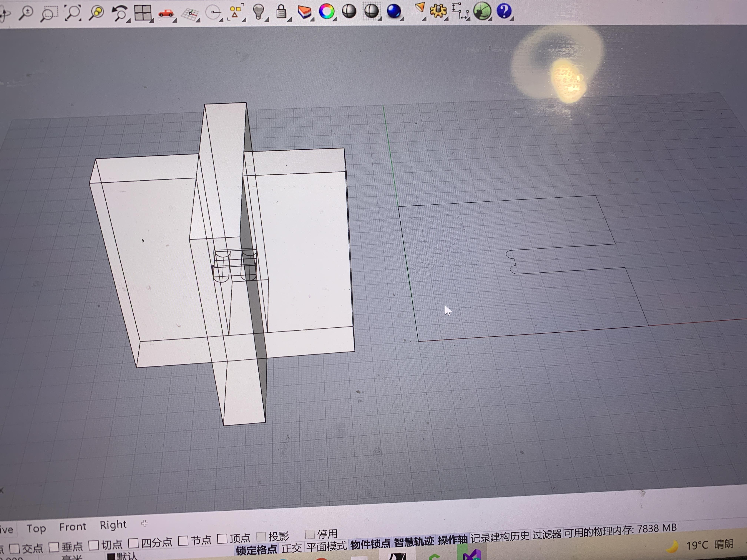The width and height of the screenshot is (747, 560).
Task: Click the gridded sphere wireframe shade icon
Action: [371, 11]
